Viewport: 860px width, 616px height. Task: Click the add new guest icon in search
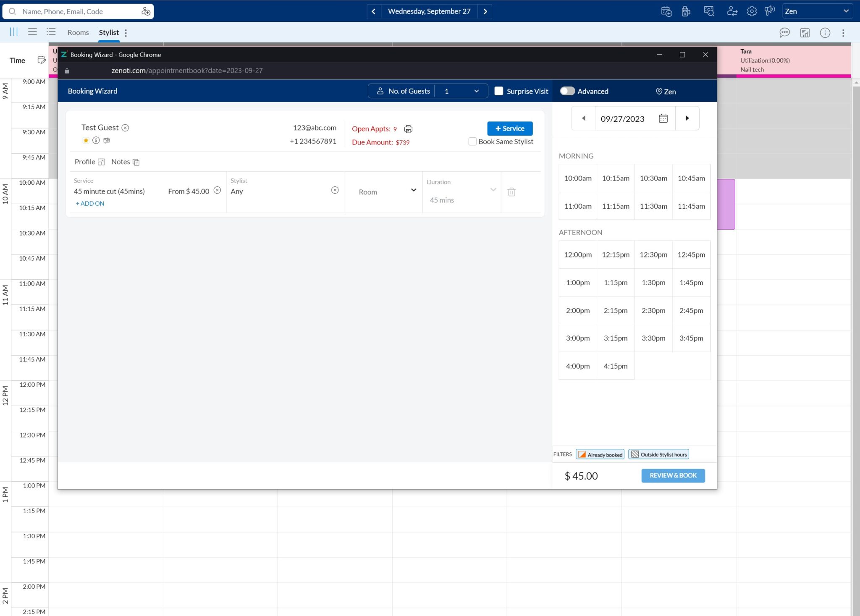(146, 11)
